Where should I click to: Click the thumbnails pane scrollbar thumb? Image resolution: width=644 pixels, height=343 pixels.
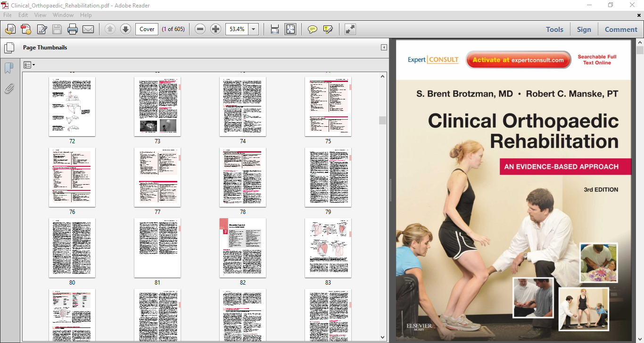pyautogui.click(x=382, y=120)
